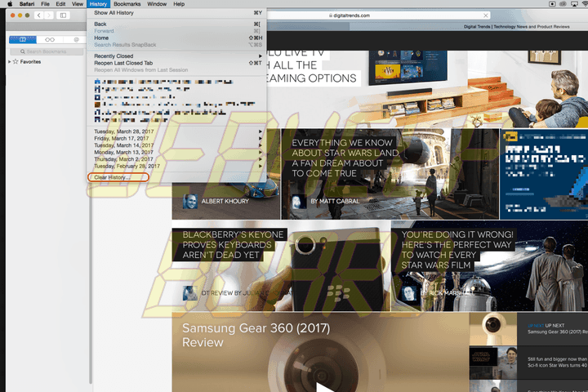Click inside the Search Bookmarks field
This screenshot has width=588, height=392.
[47, 51]
